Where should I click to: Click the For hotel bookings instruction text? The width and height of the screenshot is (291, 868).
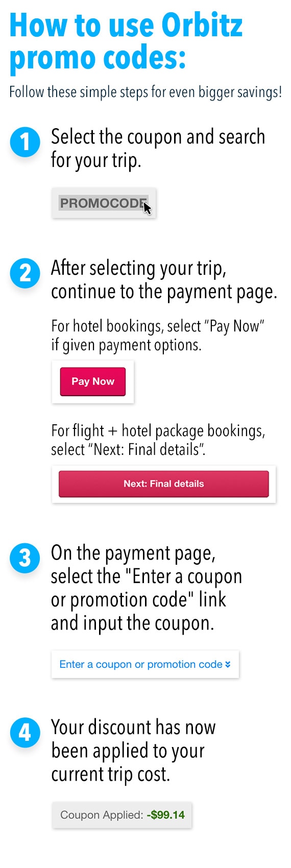click(158, 335)
